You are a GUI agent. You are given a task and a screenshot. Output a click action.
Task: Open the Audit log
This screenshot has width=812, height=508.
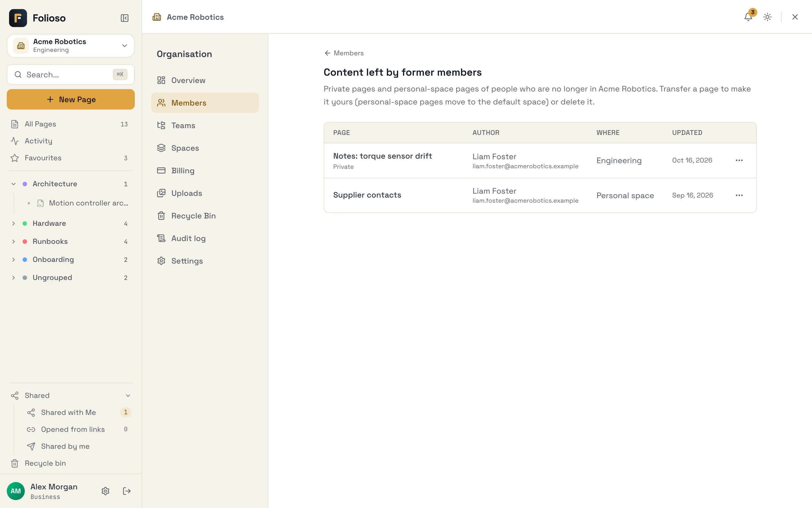tap(205, 238)
